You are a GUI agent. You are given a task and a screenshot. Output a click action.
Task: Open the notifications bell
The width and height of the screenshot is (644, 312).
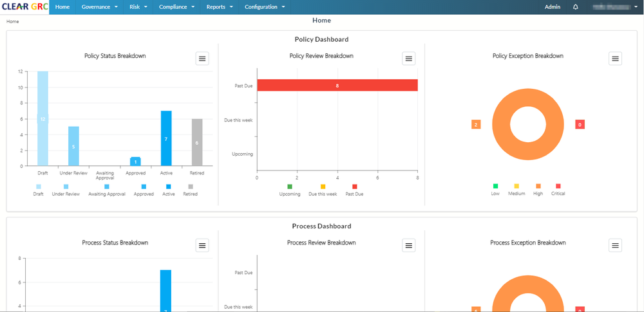575,7
